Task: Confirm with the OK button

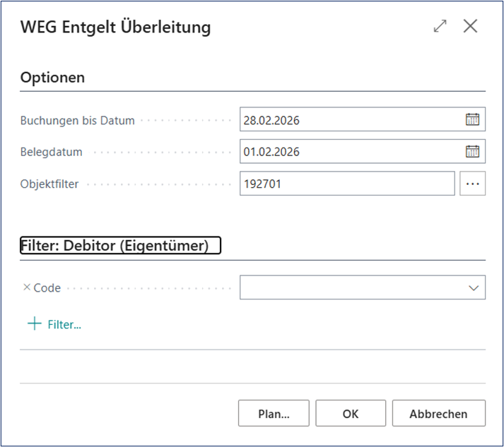Action: 351,414
